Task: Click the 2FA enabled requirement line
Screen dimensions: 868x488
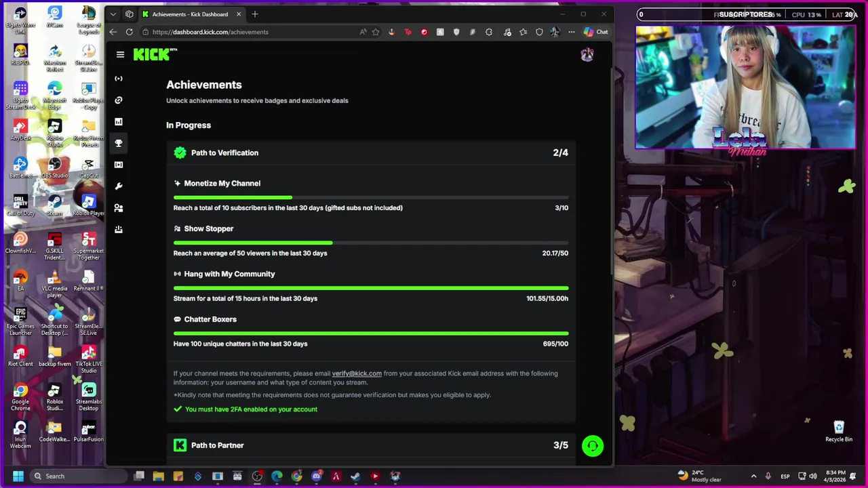Action: pos(245,409)
